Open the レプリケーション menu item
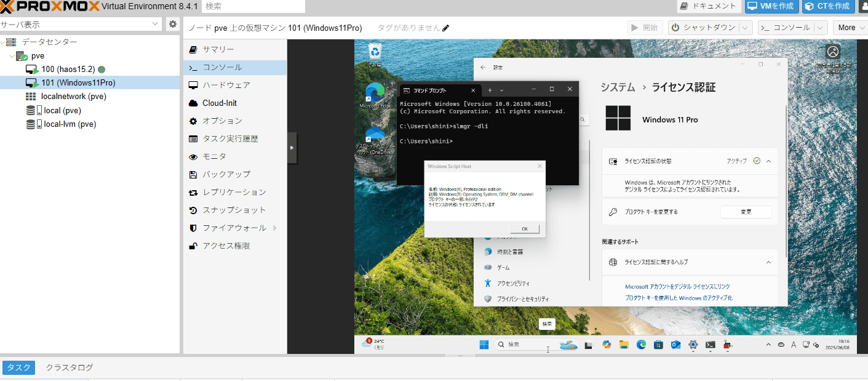 coord(235,192)
